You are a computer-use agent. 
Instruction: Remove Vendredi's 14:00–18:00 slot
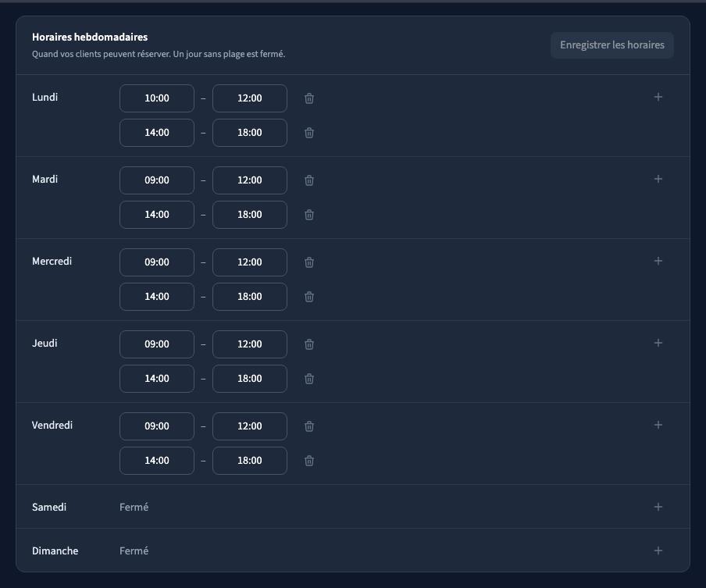tap(309, 461)
